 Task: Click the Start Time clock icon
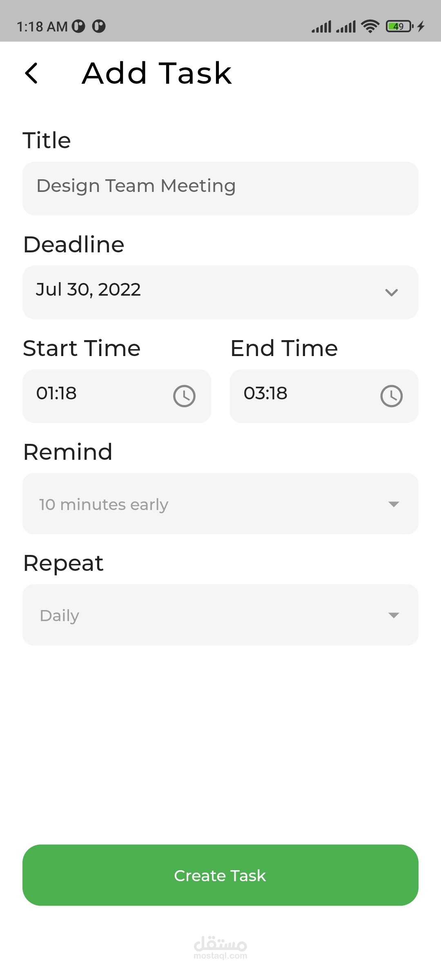184,396
